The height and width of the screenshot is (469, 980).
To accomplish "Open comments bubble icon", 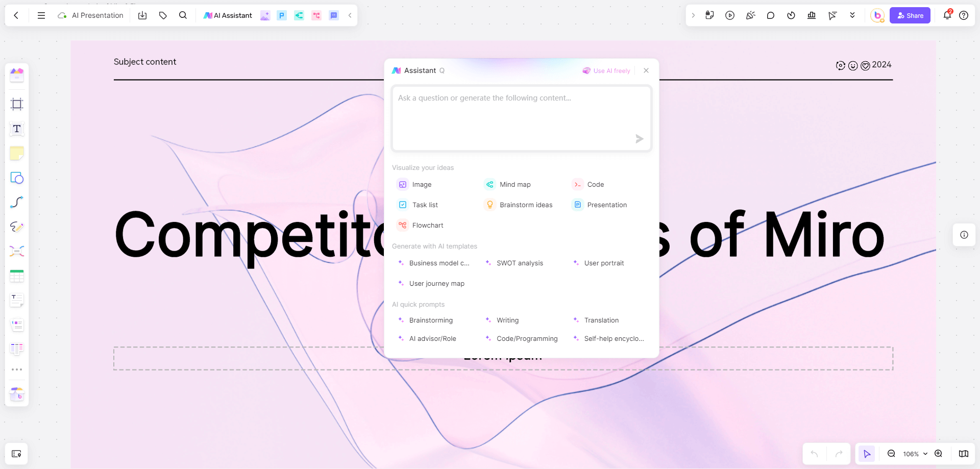I will 771,15.
